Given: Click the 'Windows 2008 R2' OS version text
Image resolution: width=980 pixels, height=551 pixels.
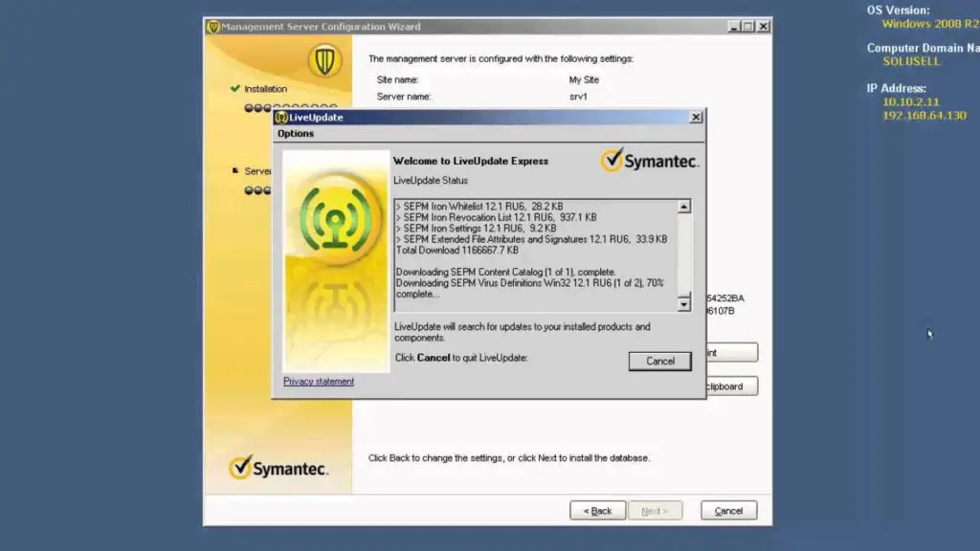Looking at the screenshot, I should click(930, 24).
